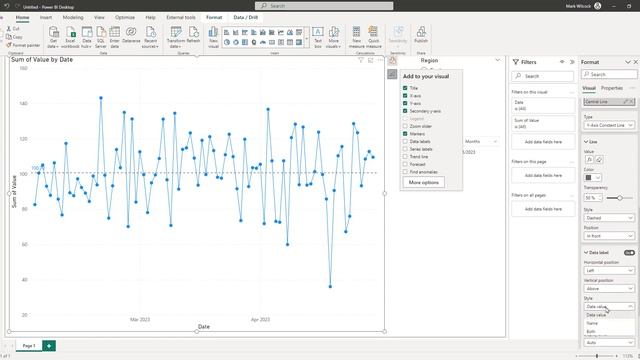This screenshot has width=640, height=360.
Task: Insert a New visual
Action: click(213, 37)
